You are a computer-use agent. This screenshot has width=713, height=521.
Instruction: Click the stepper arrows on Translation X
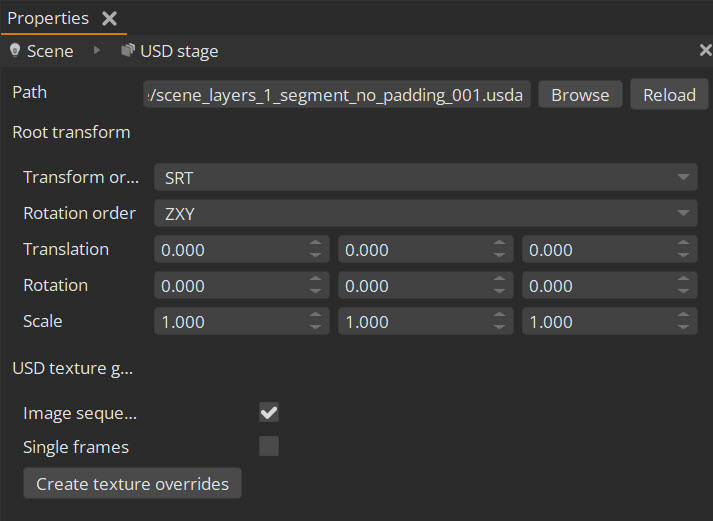tap(317, 249)
